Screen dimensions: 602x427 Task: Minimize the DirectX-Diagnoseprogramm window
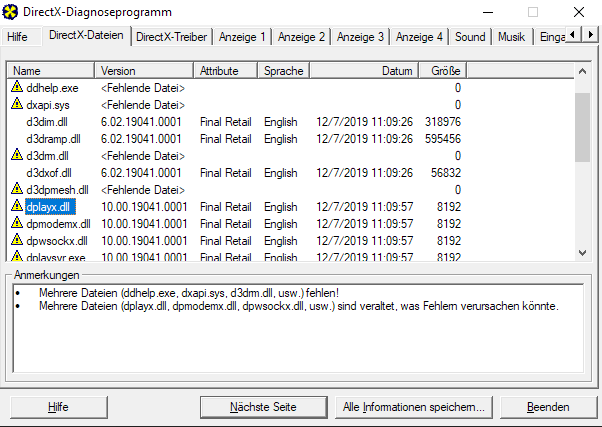click(x=488, y=12)
